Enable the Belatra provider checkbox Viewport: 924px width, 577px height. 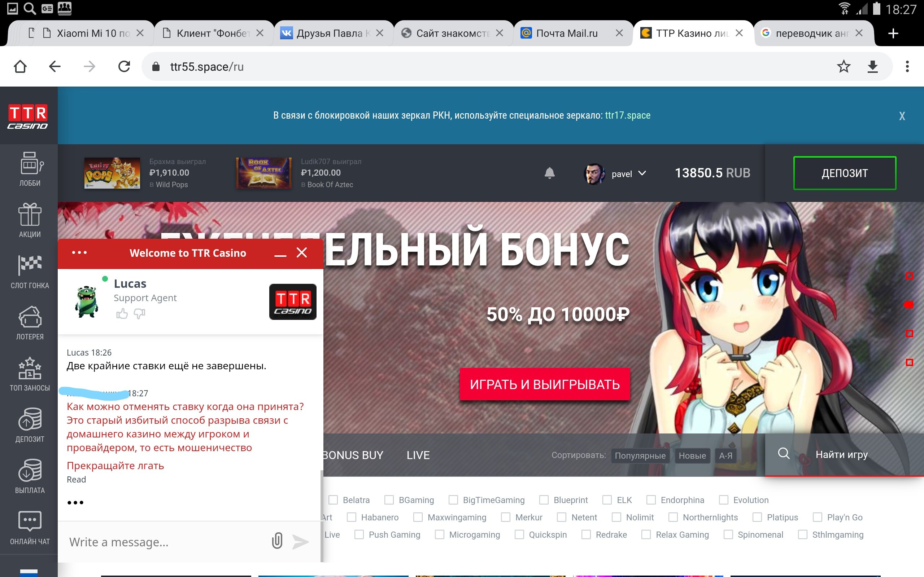click(334, 500)
